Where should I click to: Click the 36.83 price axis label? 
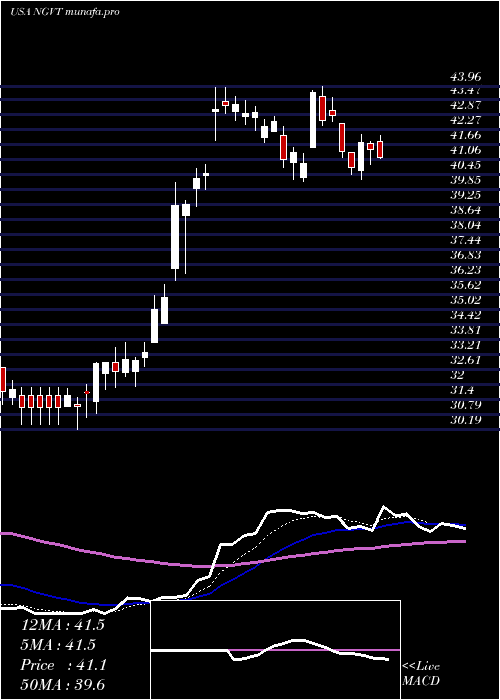tap(465, 255)
